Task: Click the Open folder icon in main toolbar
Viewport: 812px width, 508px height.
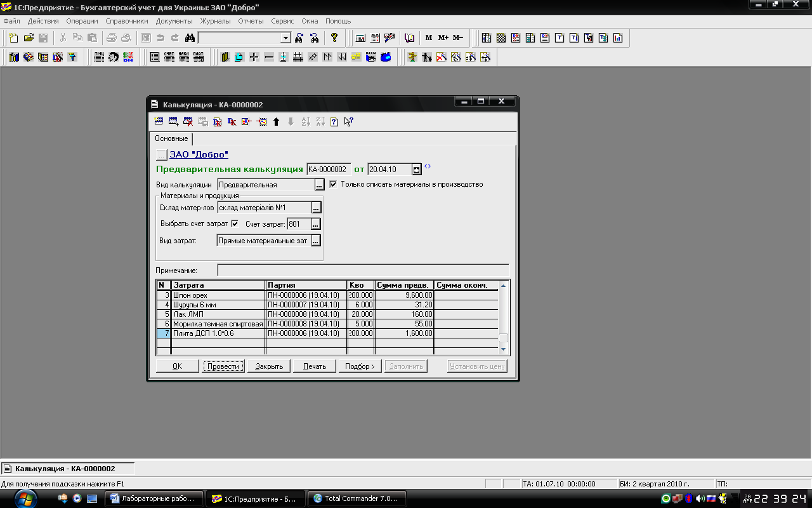Action: point(29,38)
